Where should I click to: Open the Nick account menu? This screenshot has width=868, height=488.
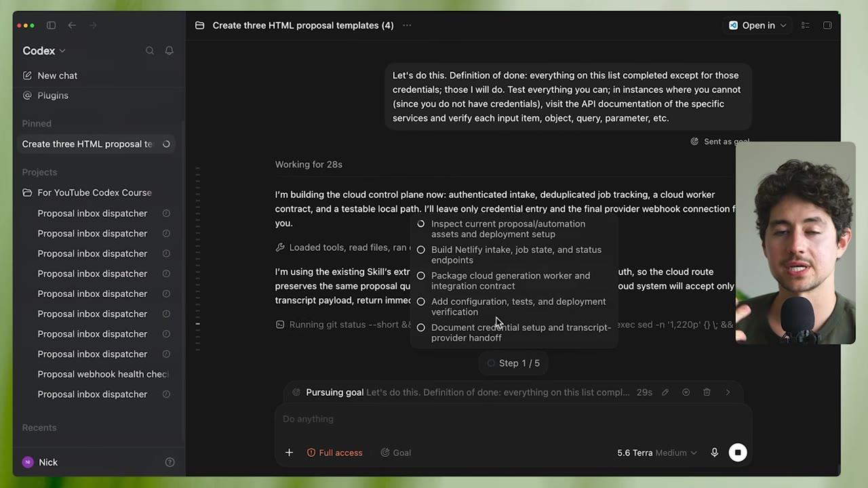[40, 462]
